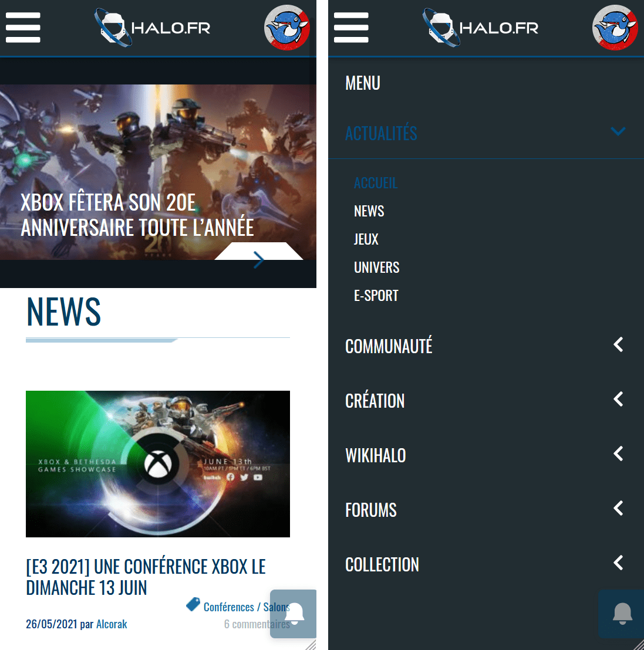
Task: Open user avatar in left screen header
Action: (x=286, y=28)
